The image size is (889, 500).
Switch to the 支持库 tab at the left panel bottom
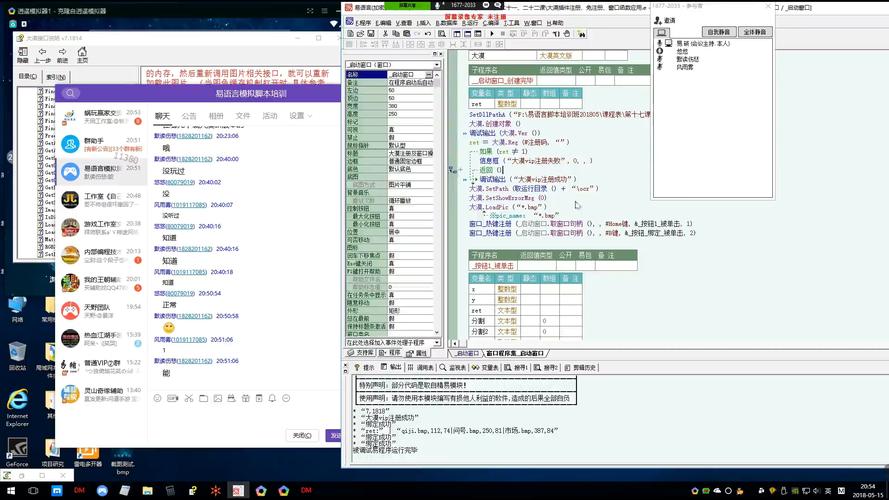click(361, 353)
